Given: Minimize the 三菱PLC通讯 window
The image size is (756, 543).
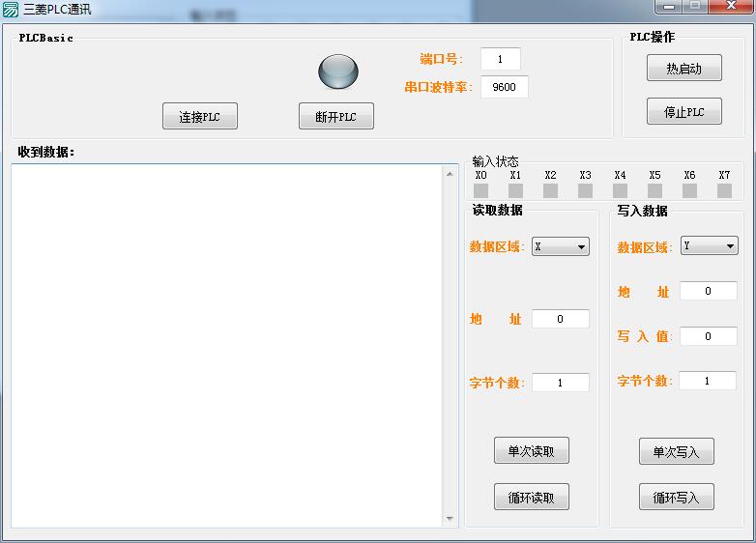Looking at the screenshot, I should [x=668, y=6].
